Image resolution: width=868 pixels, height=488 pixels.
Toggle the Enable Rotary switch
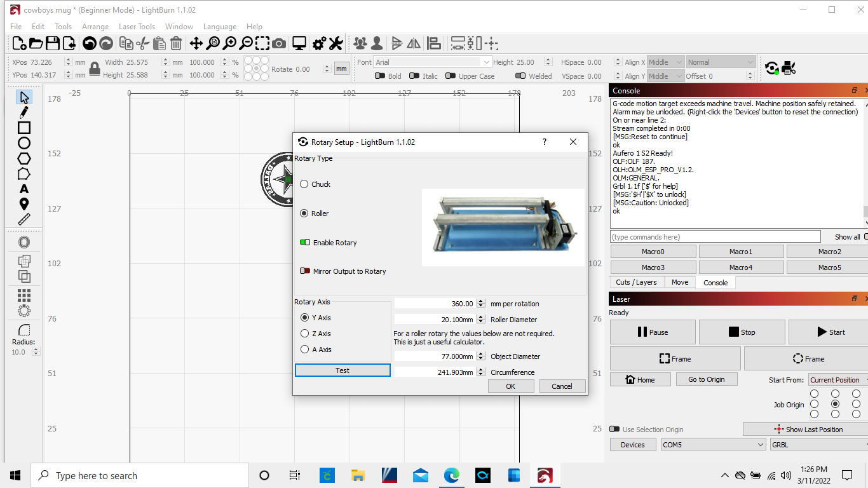(x=305, y=243)
